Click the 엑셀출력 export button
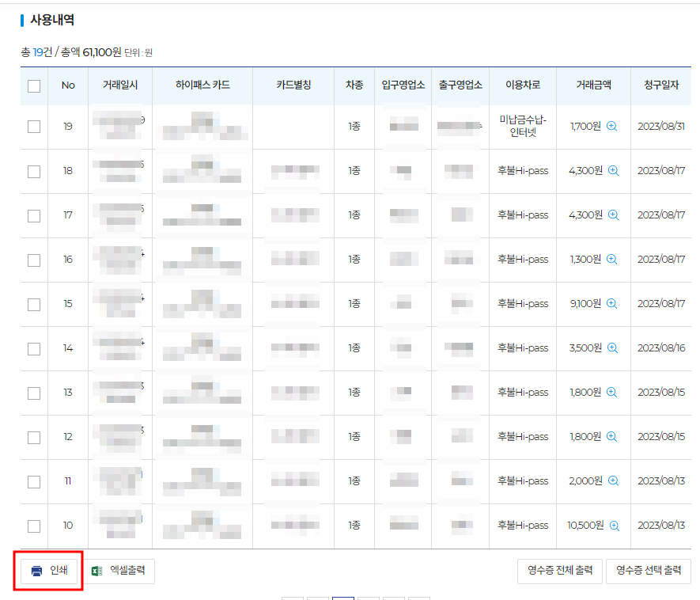The height and width of the screenshot is (600, 700). point(119,570)
